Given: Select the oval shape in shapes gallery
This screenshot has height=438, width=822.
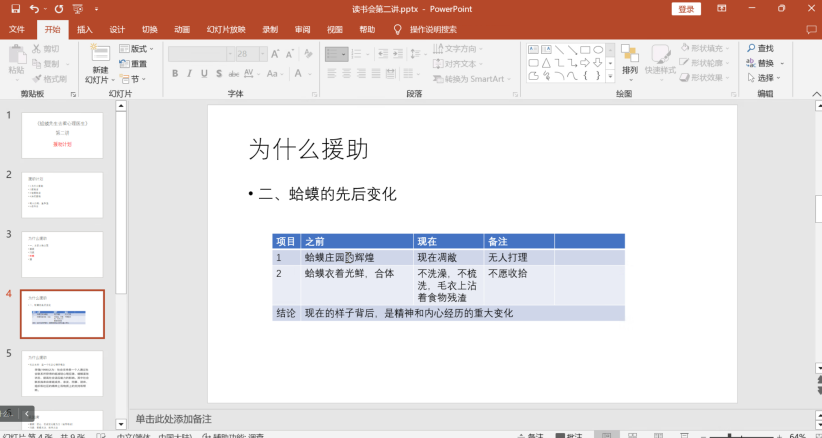Looking at the screenshot, I should tap(597, 48).
